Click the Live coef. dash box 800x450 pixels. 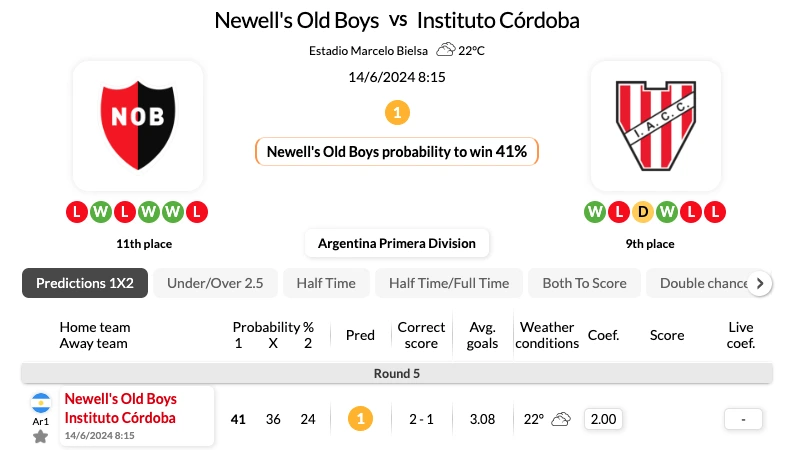tap(743, 419)
